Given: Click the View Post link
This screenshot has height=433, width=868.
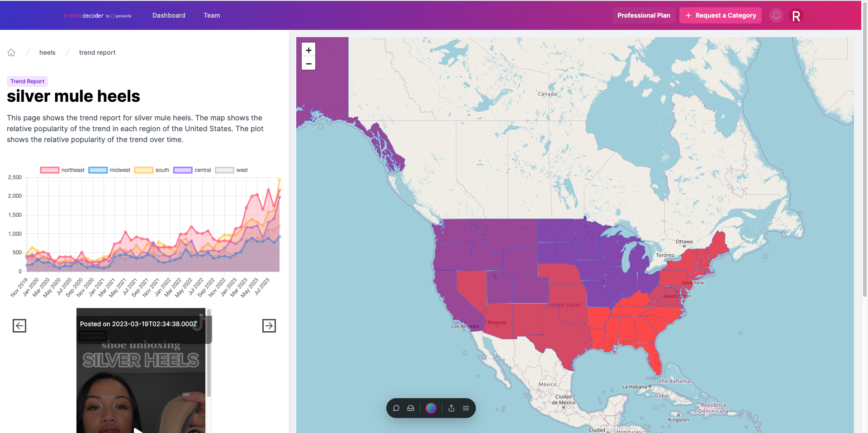Looking at the screenshot, I should click(x=93, y=336).
